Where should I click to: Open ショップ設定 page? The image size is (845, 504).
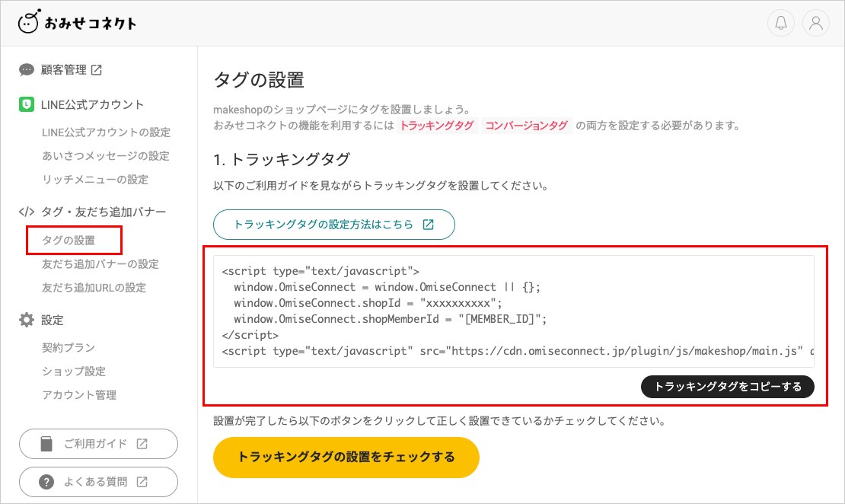coord(74,372)
